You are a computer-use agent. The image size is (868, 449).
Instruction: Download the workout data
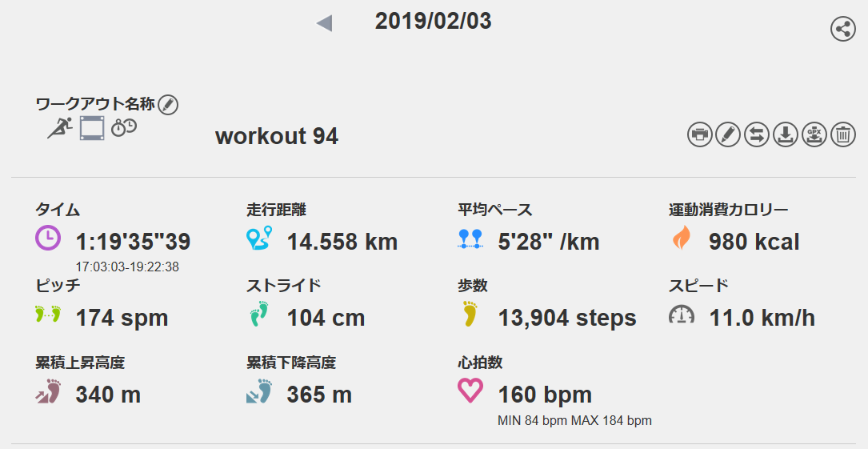786,134
